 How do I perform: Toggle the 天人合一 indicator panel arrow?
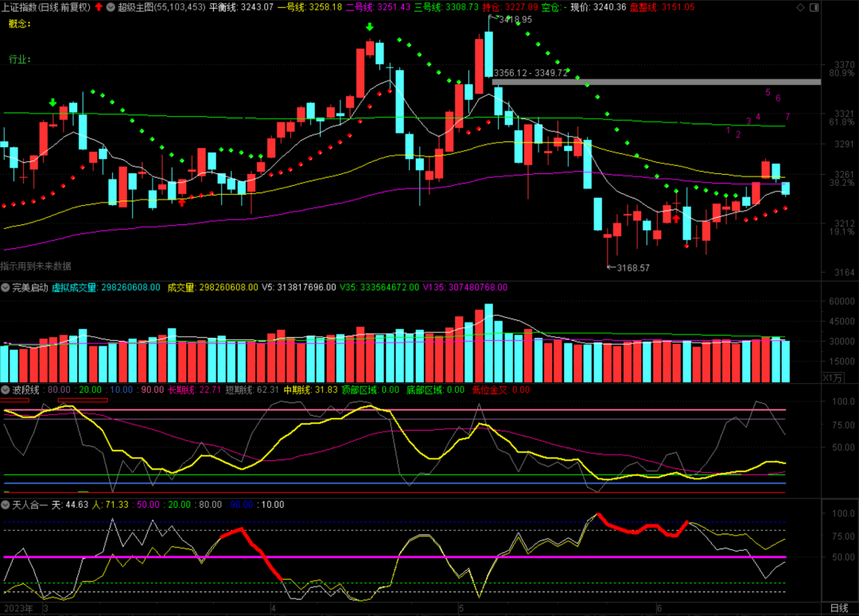point(6,504)
